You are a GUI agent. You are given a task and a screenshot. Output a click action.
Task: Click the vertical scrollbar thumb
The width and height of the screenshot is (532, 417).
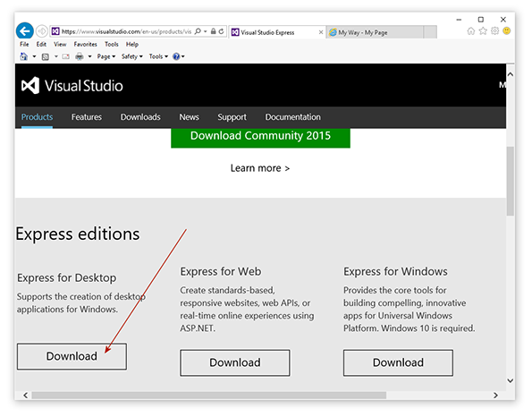coord(510,181)
